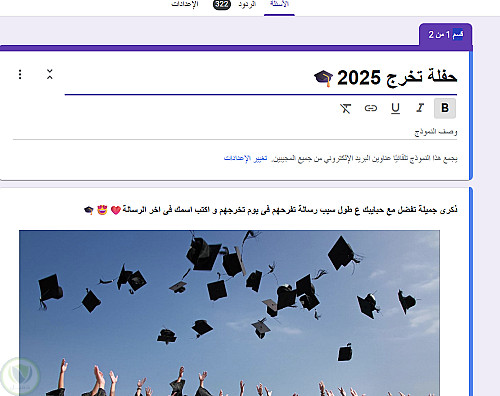The image size is (500, 396).
Task: Switch to the الأسئلة (Questions) tab
Action: point(279,5)
